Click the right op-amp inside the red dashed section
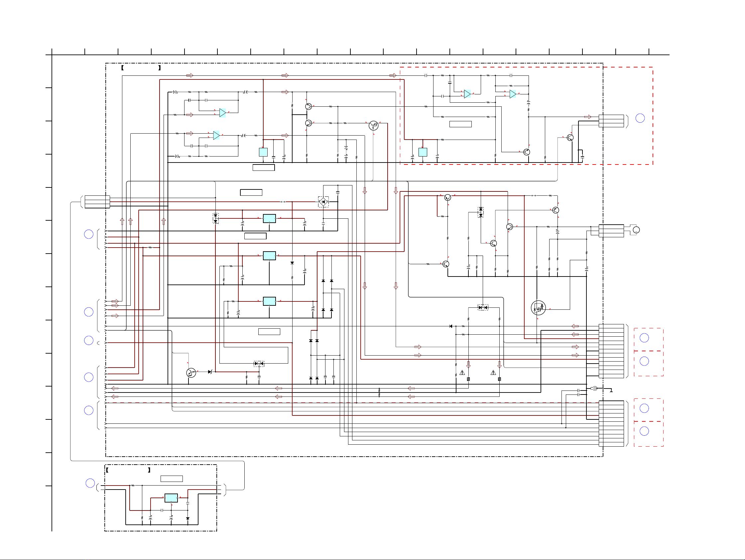745x560 pixels. (x=513, y=94)
